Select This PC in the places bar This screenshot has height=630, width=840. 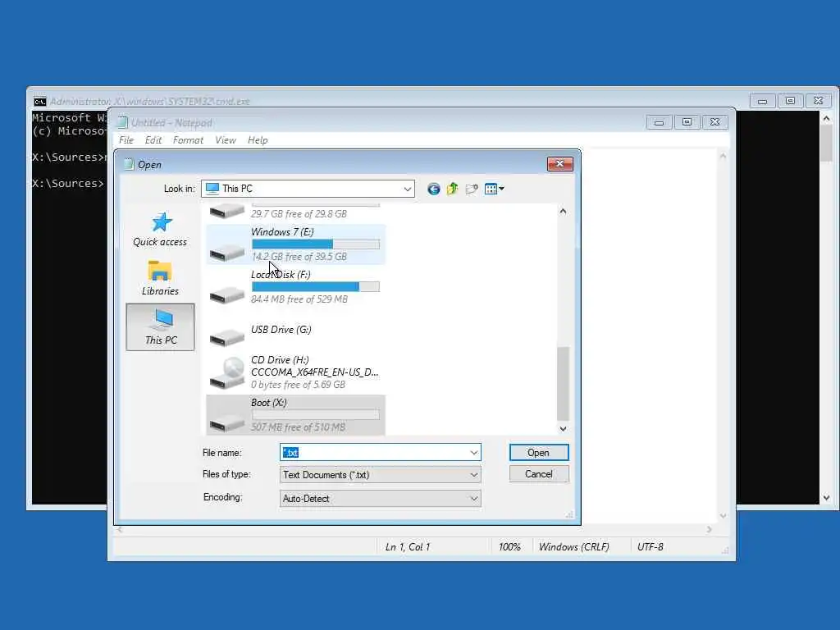click(x=160, y=326)
